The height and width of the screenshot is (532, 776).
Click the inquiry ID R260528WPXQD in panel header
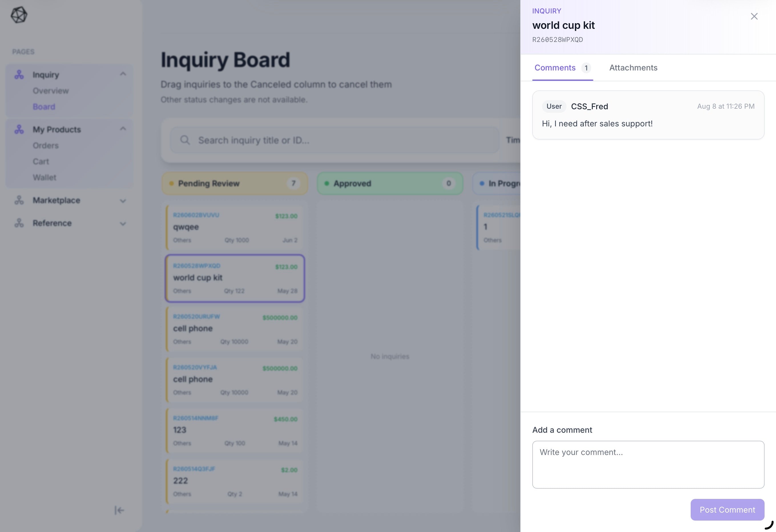coord(558,40)
